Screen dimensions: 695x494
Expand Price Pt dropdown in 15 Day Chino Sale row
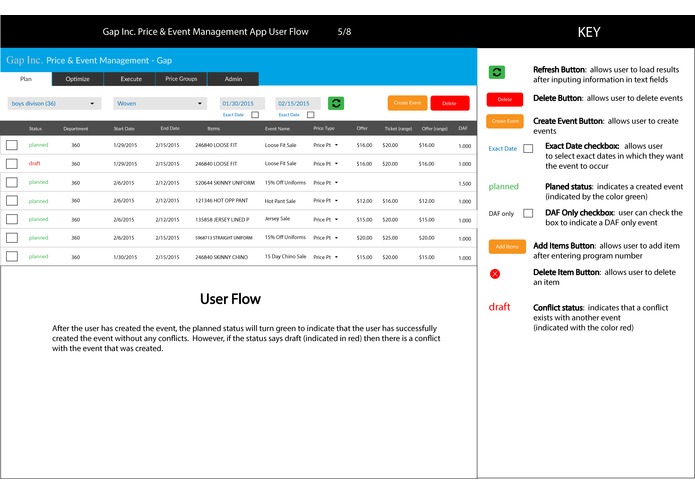326,257
